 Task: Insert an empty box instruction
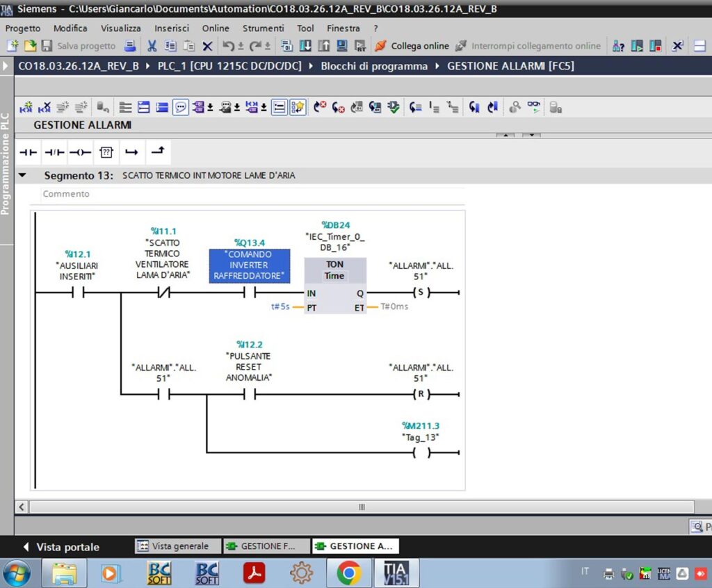pos(106,152)
